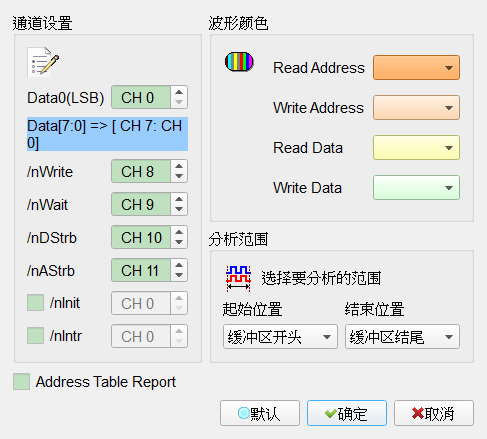Click the 波形颜色 heading
This screenshot has width=487, height=439.
[x=238, y=23]
